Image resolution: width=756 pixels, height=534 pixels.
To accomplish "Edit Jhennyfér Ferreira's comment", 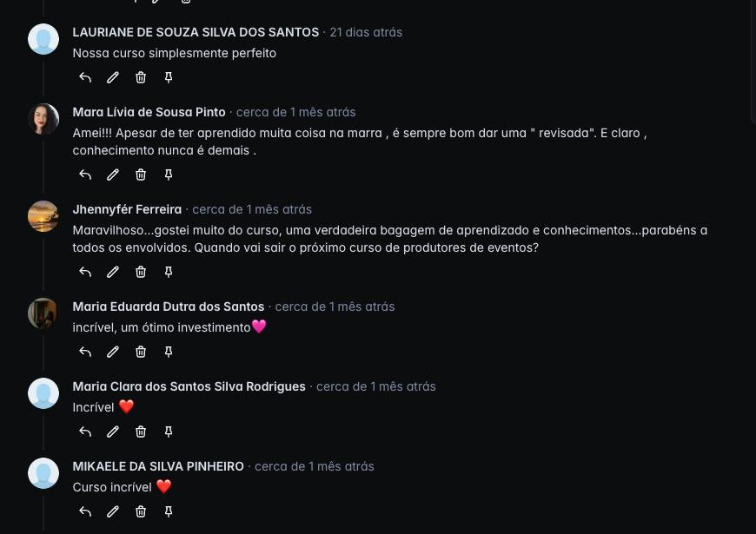I will coord(113,272).
